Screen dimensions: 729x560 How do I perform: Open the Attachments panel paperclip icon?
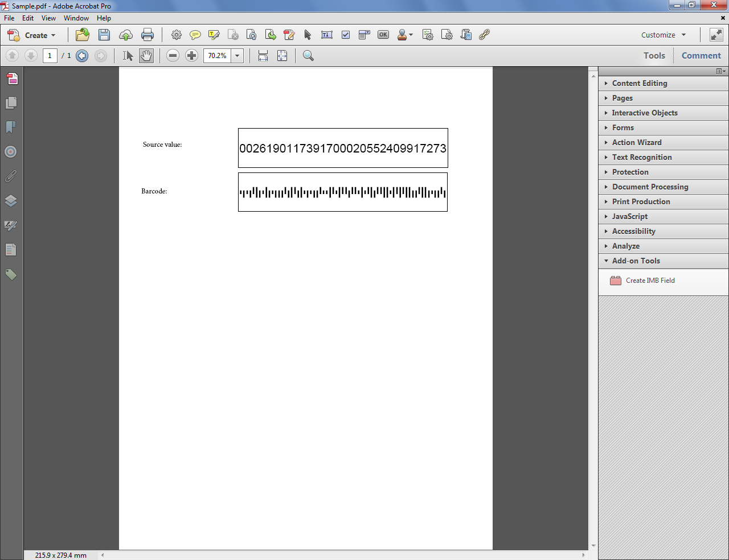click(11, 176)
